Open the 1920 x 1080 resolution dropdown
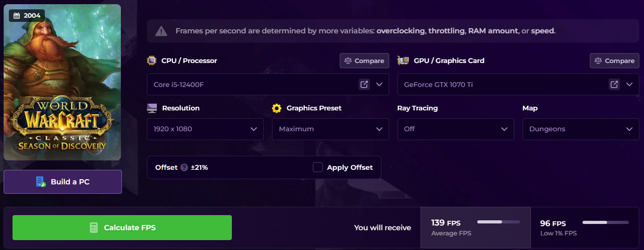The height and width of the screenshot is (250, 644). coord(205,129)
